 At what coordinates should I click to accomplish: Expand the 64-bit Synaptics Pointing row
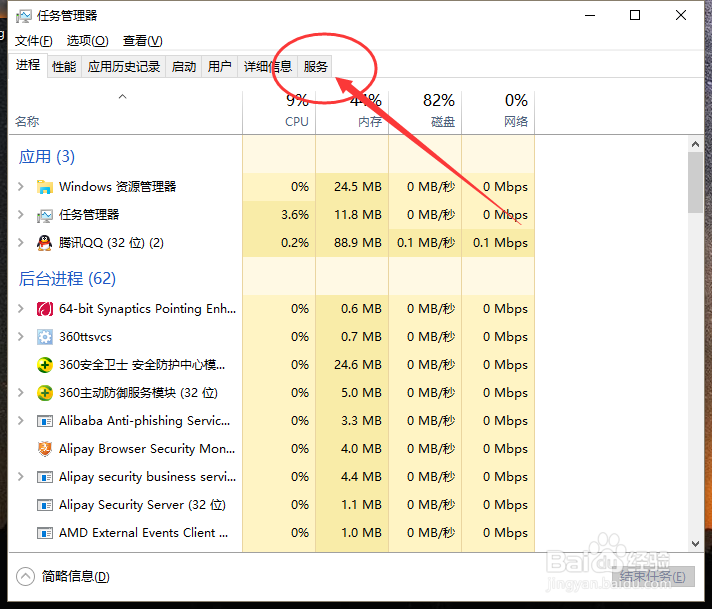click(20, 309)
